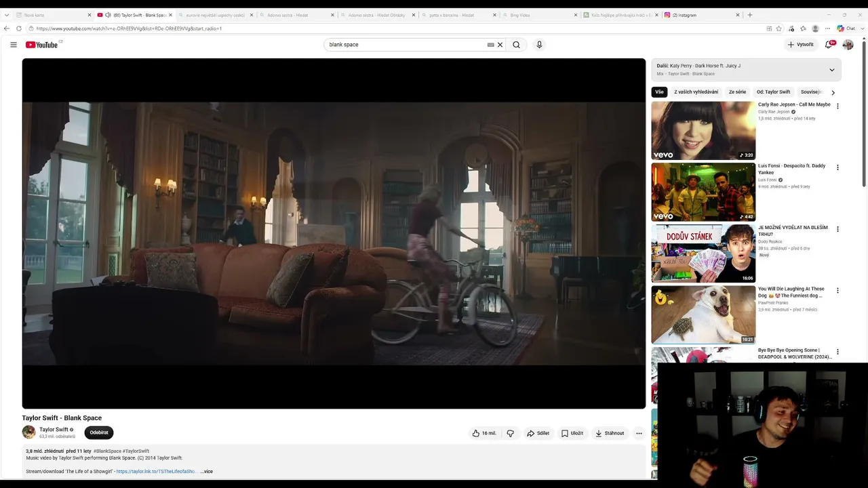Open the #TaylorSwift hashtag
Viewport: 868px width, 488px height.
point(136,451)
